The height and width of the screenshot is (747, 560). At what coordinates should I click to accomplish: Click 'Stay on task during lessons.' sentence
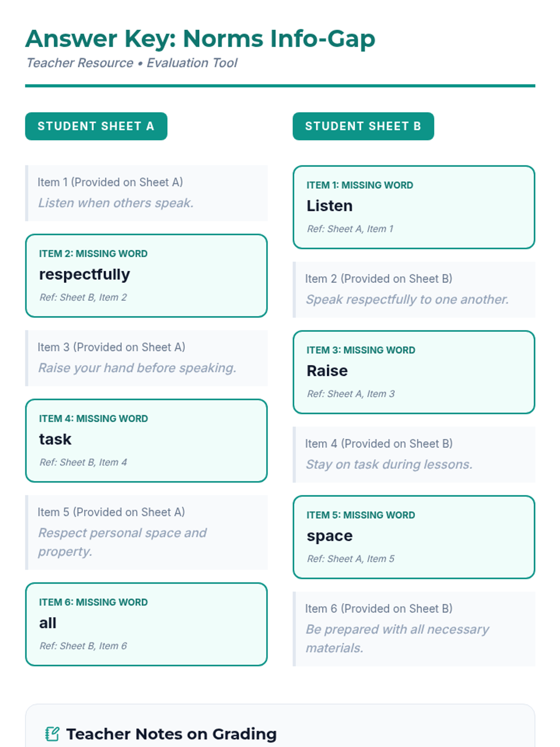coord(389,465)
